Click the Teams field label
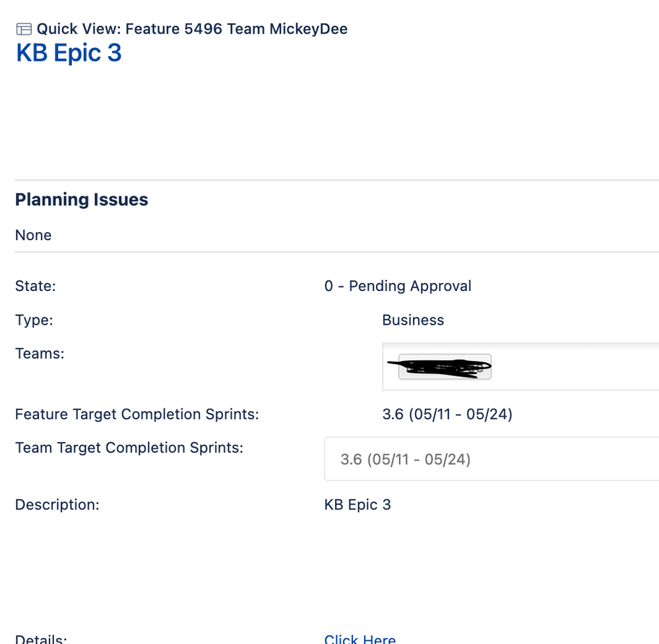 [39, 354]
